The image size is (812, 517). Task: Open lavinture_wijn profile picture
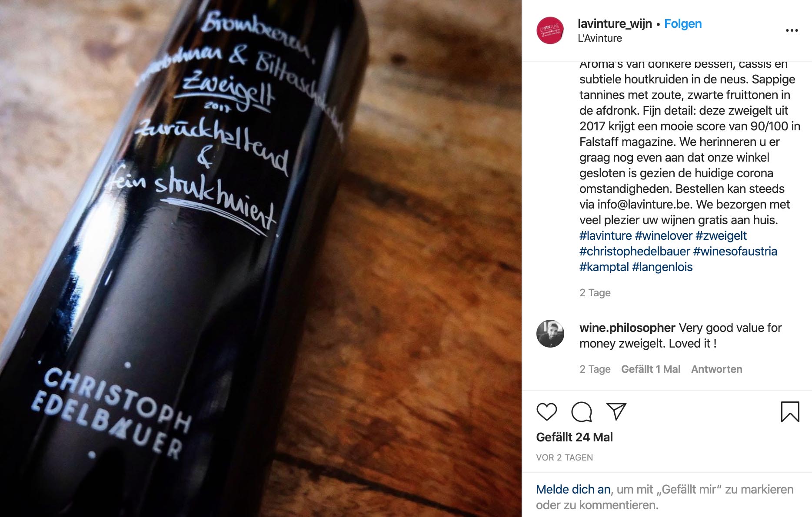[x=550, y=30]
